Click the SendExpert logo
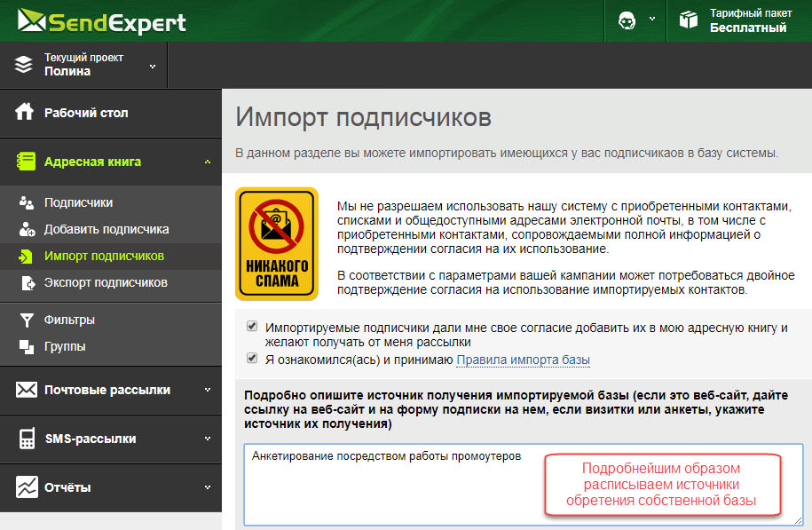Image resolution: width=812 pixels, height=530 pixels. (101, 22)
